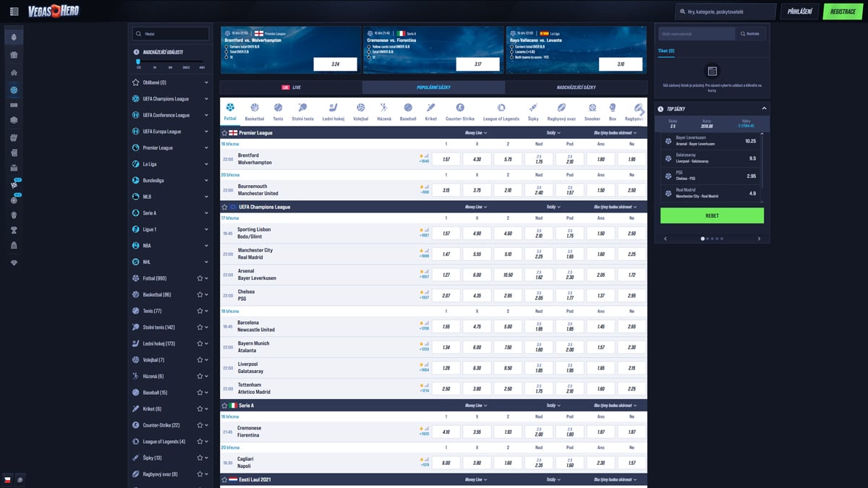868x488 pixels.
Task: Open the Nadcházející sázky tab
Action: (x=576, y=87)
